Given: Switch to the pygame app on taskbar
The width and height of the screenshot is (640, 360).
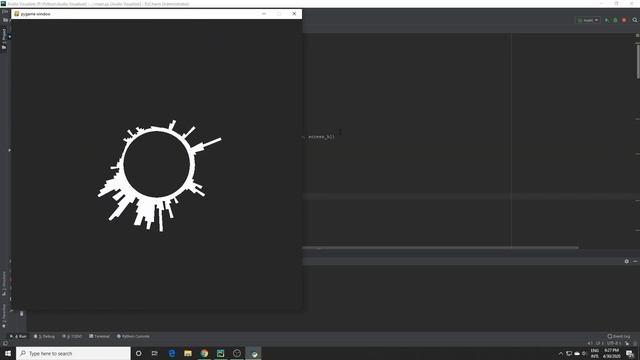Looking at the screenshot, I should point(254,353).
